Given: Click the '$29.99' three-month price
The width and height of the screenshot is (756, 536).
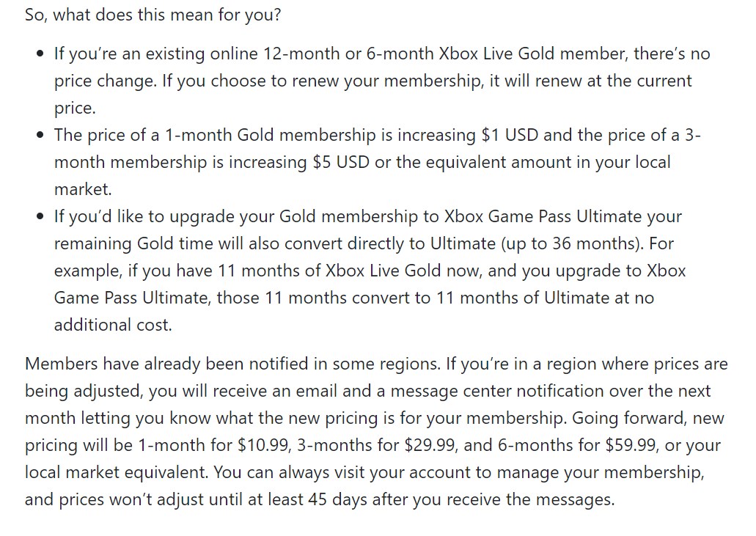Looking at the screenshot, I should pyautogui.click(x=431, y=445).
